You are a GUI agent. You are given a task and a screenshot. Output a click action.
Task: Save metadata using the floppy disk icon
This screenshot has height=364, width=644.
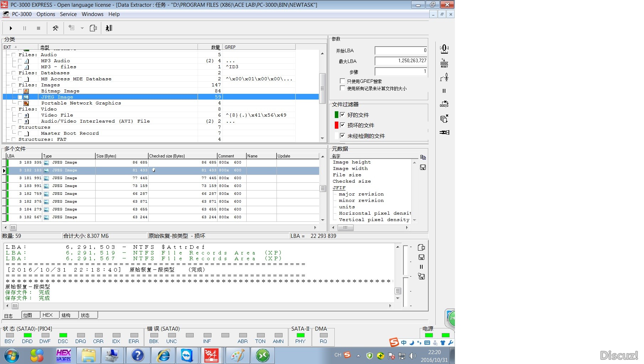423,167
